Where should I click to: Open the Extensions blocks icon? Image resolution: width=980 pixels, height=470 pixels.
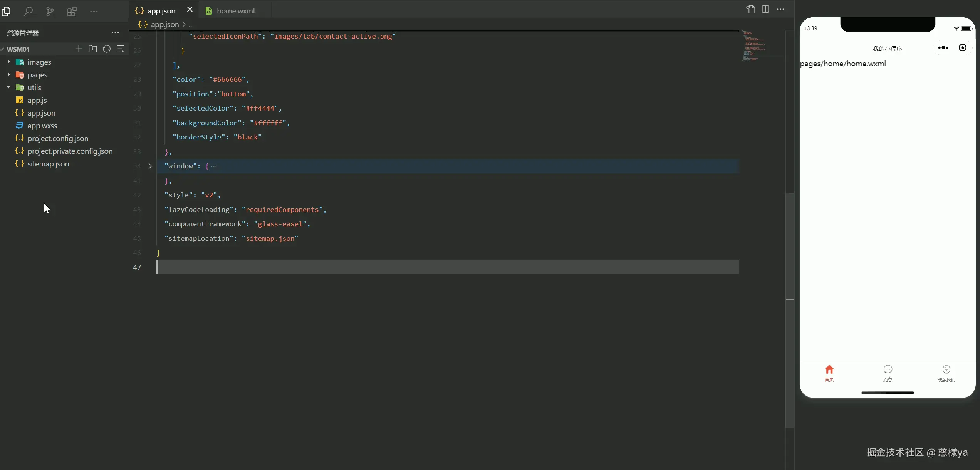[x=72, y=12]
